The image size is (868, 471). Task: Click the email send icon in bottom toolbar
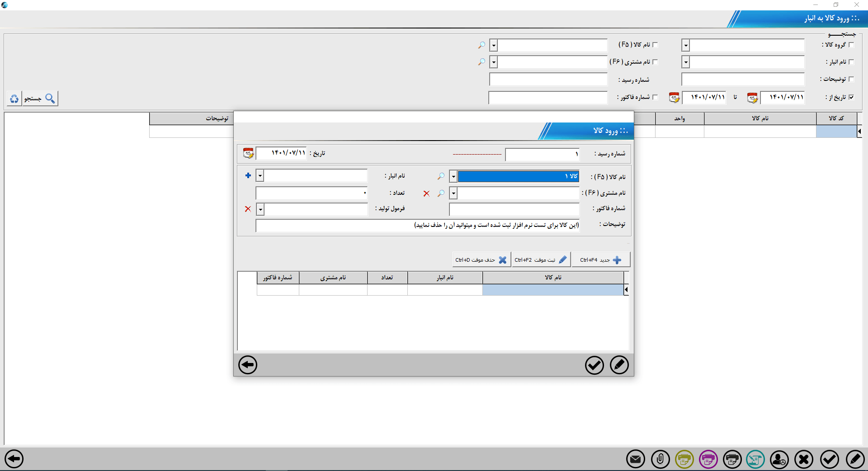635,459
